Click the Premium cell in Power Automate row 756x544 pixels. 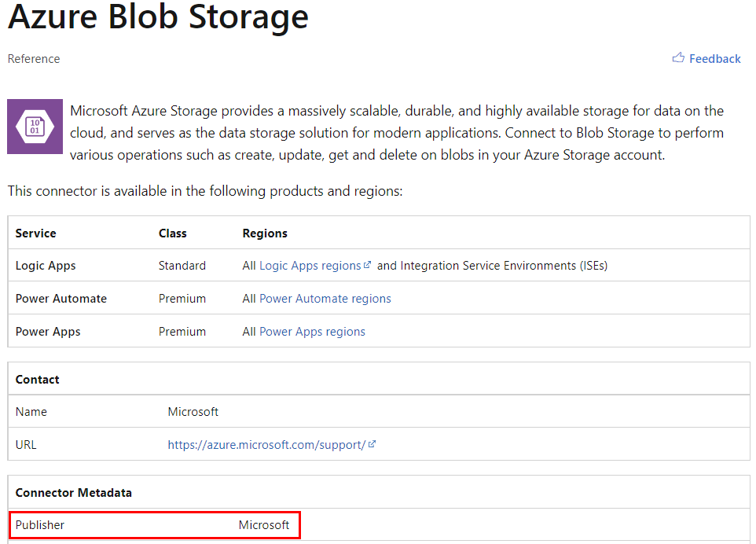(x=182, y=299)
